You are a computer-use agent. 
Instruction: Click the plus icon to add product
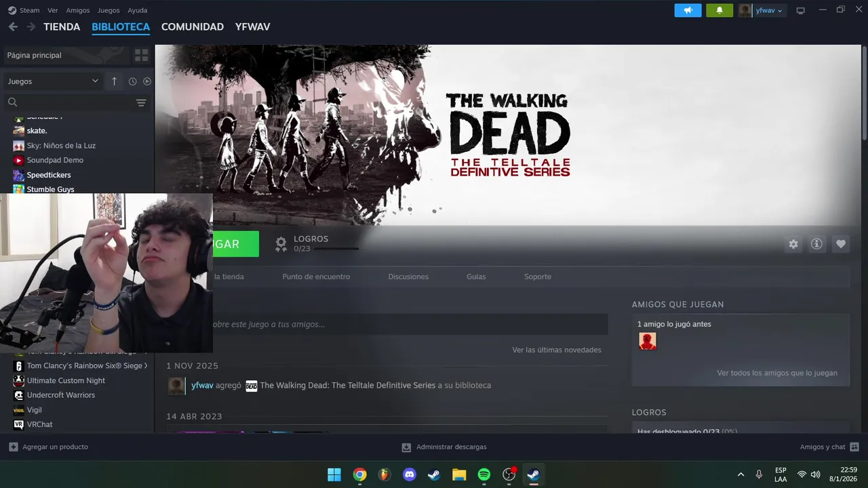(14, 447)
